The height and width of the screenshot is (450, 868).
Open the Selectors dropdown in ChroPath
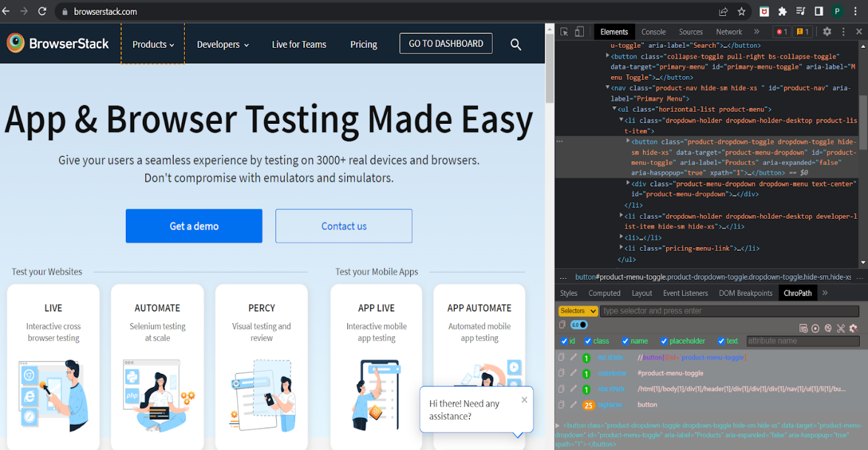tap(578, 311)
